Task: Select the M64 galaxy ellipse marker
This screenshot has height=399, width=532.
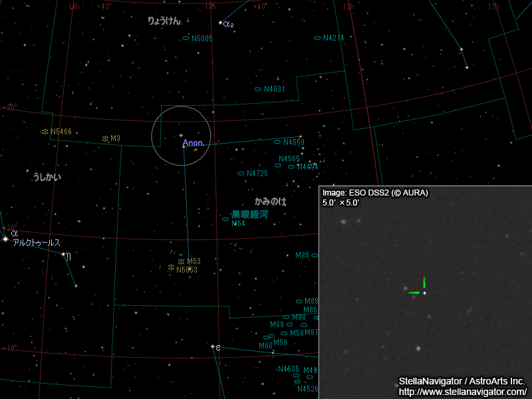Action: point(225,219)
